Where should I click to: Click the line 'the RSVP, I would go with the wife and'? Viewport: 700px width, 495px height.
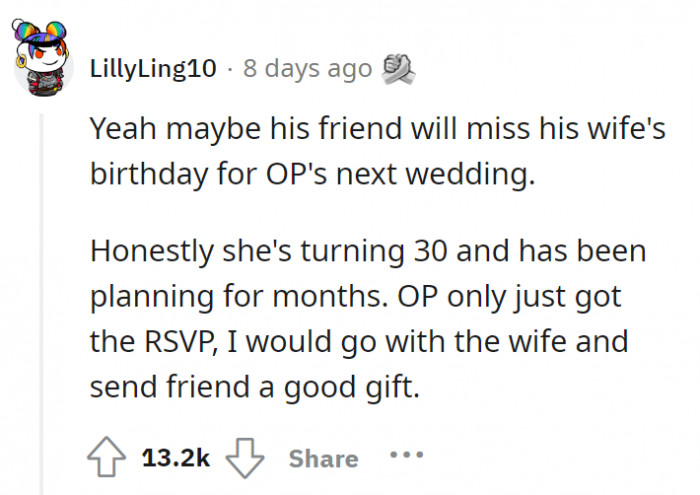359,341
